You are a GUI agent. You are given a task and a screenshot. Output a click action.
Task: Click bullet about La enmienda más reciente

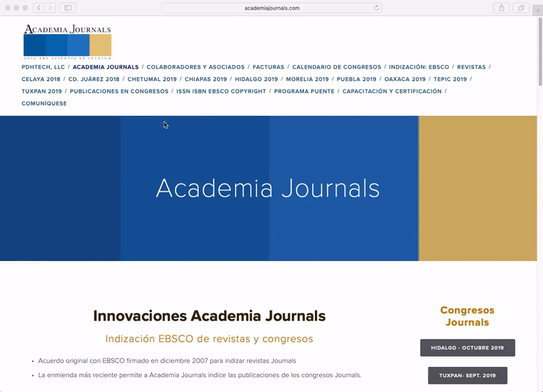[200, 375]
